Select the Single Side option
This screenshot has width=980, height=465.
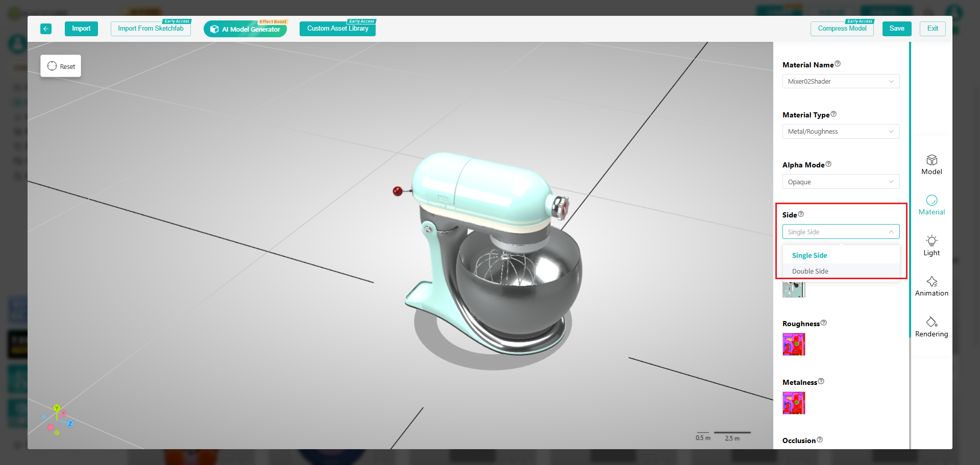tap(810, 256)
